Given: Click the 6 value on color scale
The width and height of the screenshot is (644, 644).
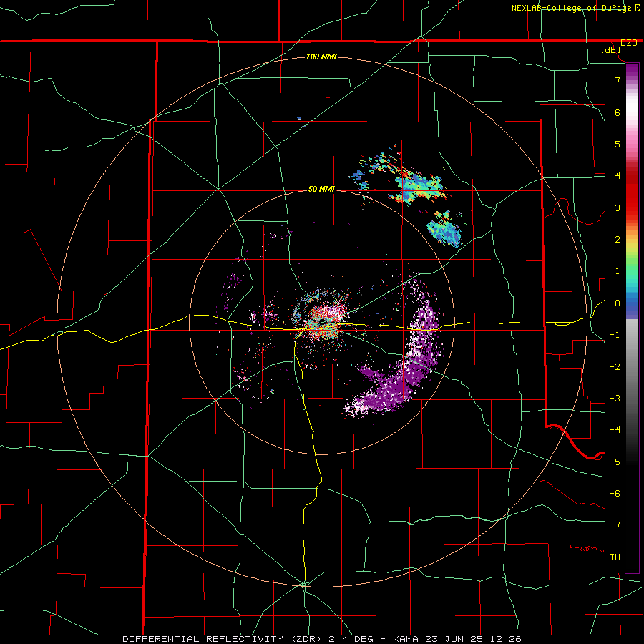Looking at the screenshot, I should point(618,112).
